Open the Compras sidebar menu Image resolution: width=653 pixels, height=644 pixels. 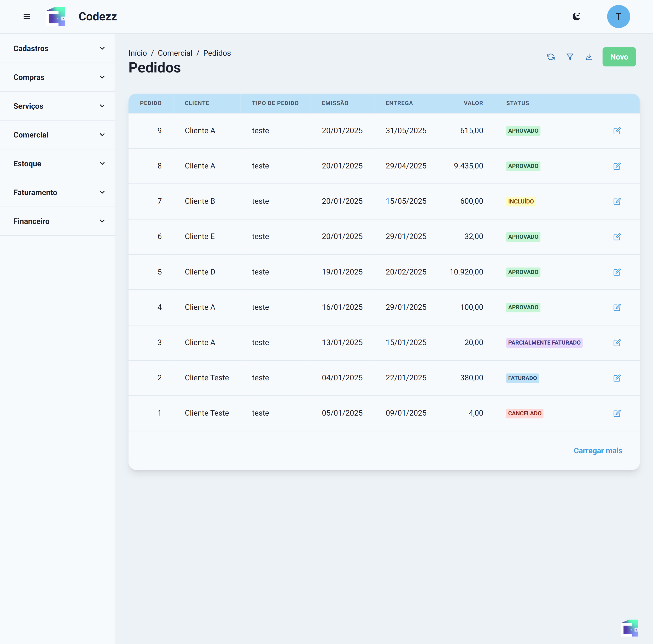point(58,77)
